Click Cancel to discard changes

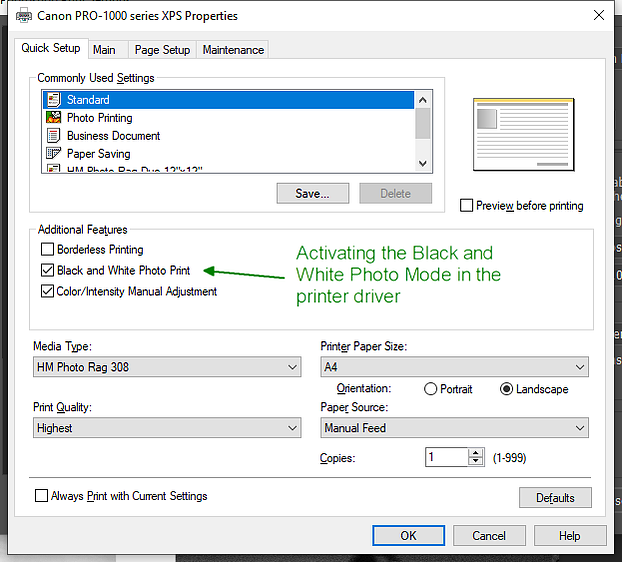[x=489, y=536]
